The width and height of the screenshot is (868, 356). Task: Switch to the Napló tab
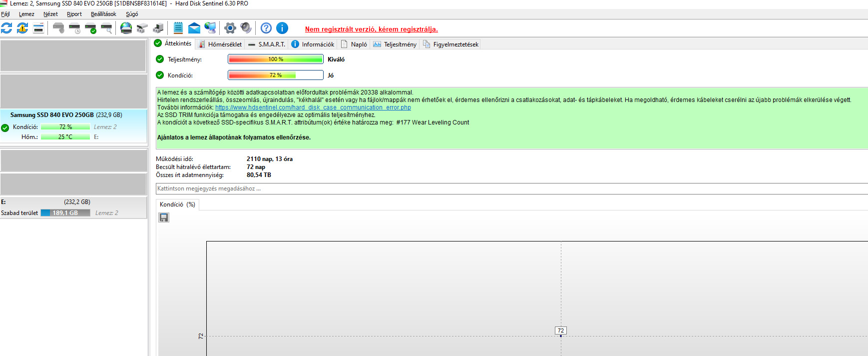(x=354, y=44)
